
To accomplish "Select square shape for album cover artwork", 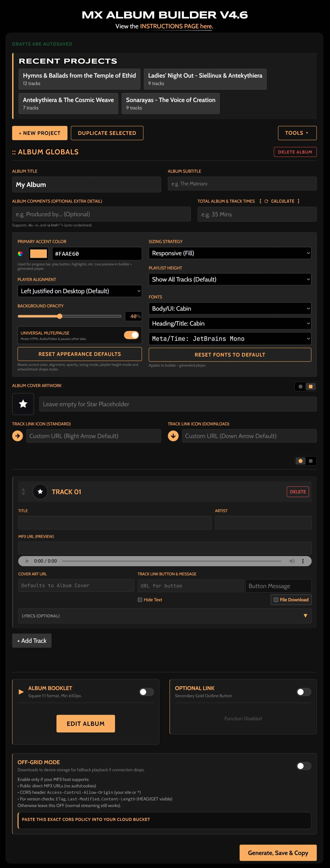I will (310, 386).
